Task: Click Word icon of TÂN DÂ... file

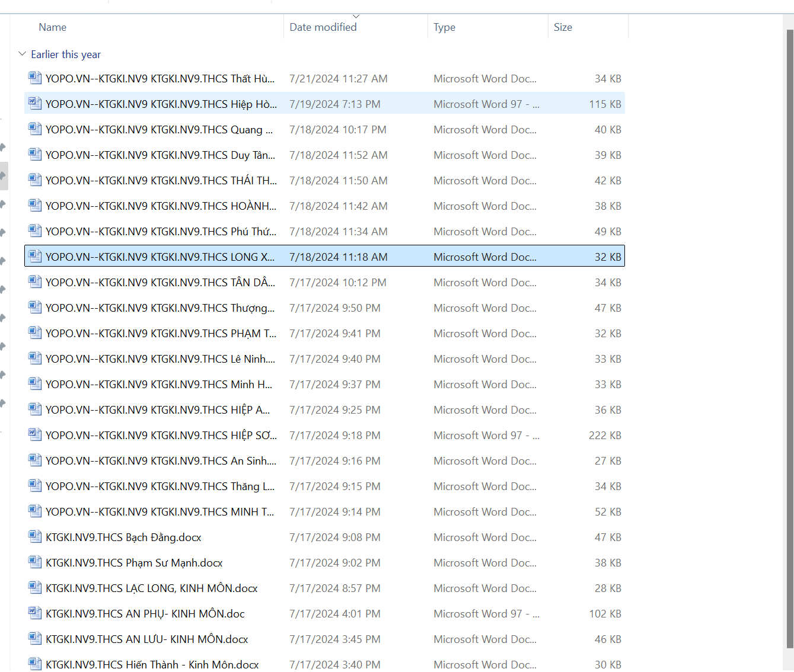Action: pos(35,282)
